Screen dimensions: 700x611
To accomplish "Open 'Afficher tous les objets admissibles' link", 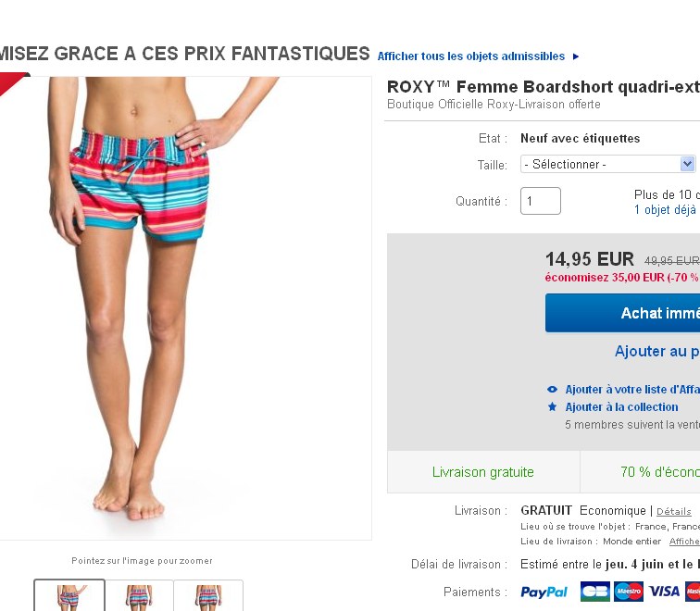I will pyautogui.click(x=470, y=56).
